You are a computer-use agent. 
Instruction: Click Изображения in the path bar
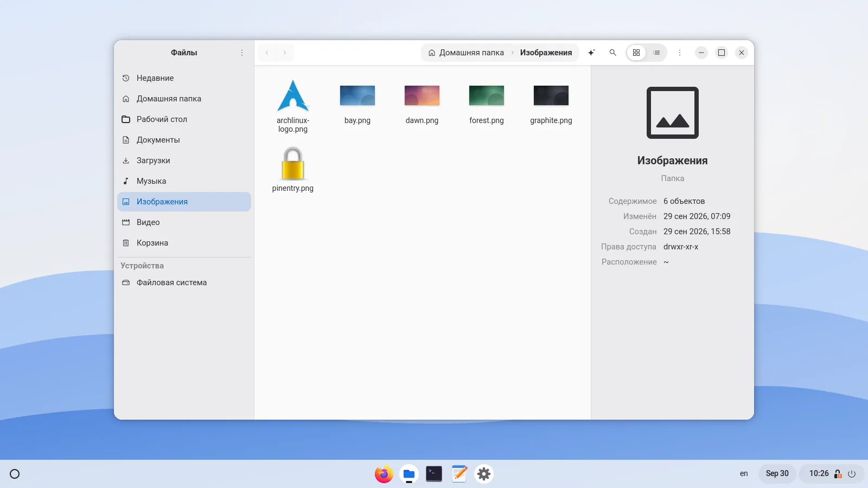coord(546,53)
